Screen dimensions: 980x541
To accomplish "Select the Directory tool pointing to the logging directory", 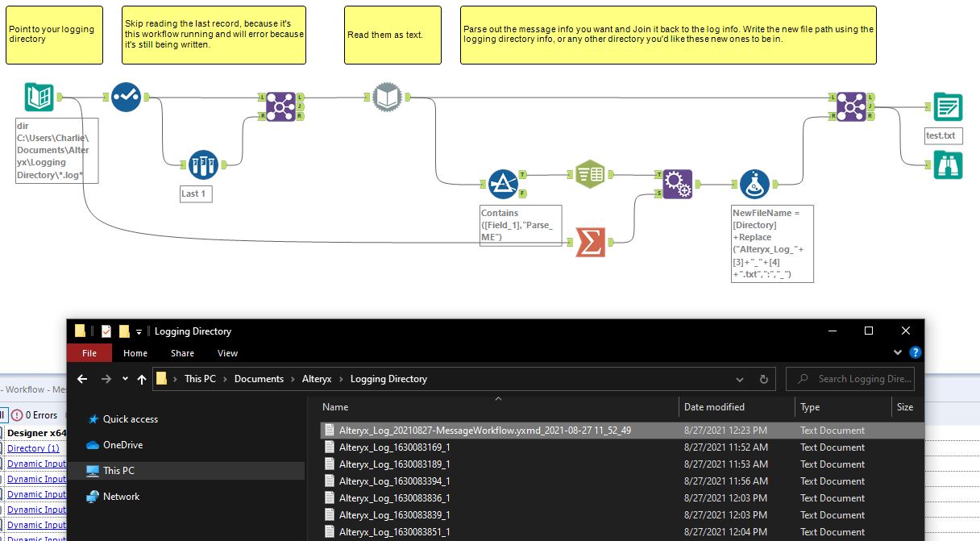I will tap(38, 97).
